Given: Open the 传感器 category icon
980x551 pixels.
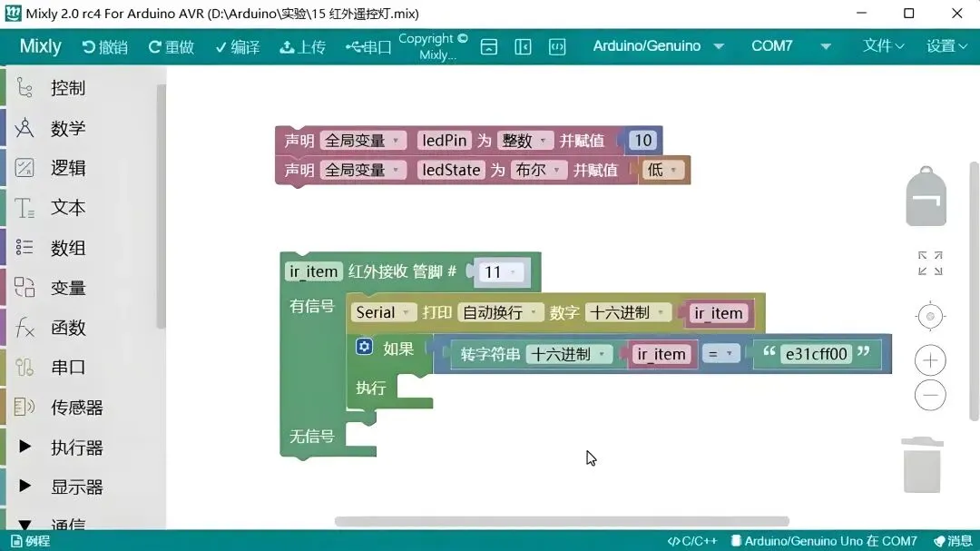Looking at the screenshot, I should 24,408.
